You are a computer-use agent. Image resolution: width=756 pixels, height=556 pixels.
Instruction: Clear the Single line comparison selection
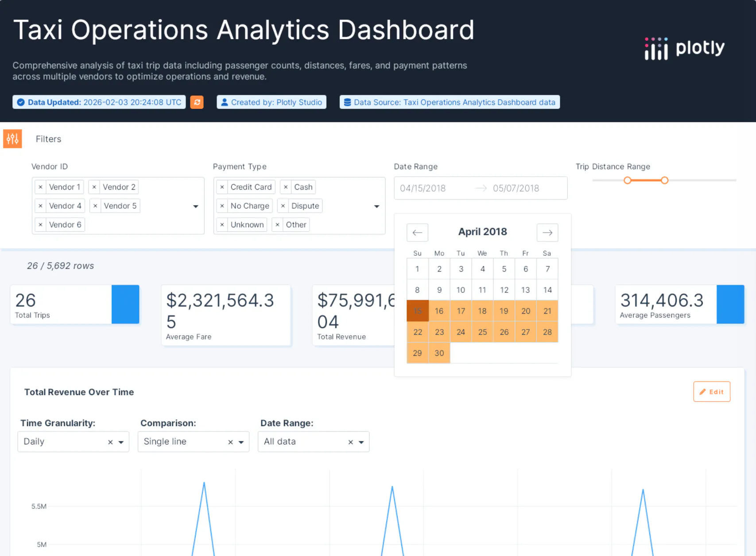coord(230,442)
